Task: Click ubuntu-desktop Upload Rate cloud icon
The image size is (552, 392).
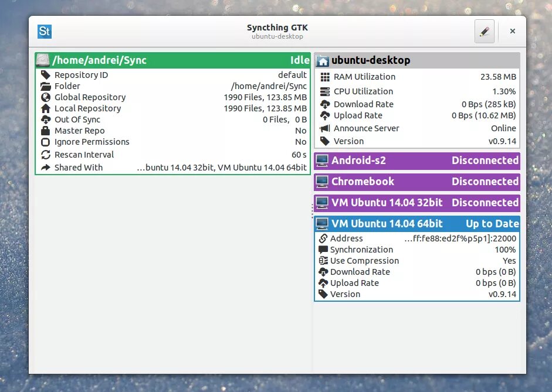Action: pos(325,115)
